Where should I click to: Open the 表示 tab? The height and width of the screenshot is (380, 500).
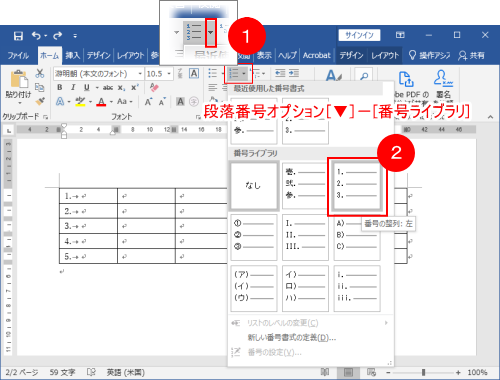coord(264,55)
